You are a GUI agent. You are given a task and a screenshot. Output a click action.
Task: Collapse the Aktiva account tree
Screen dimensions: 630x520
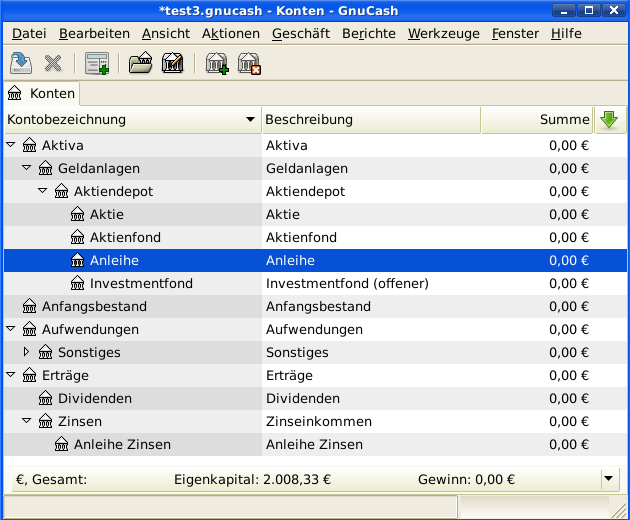click(11, 145)
